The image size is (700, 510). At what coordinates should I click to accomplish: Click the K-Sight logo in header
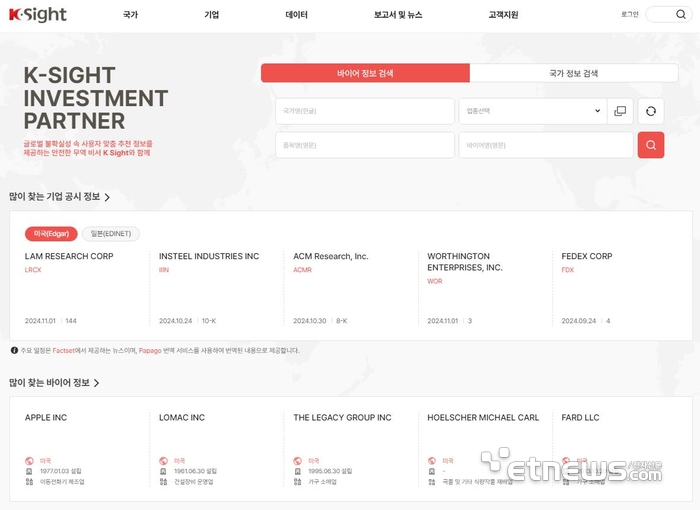(38, 15)
